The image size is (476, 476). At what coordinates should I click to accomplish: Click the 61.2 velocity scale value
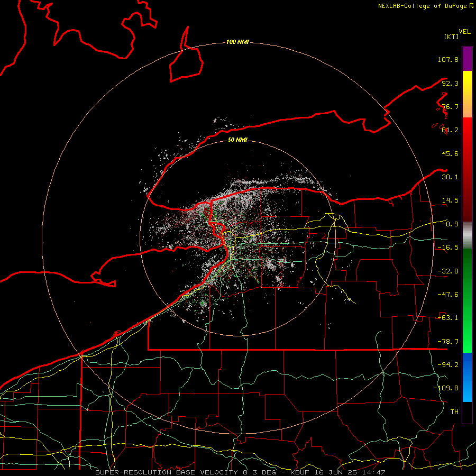click(x=450, y=130)
